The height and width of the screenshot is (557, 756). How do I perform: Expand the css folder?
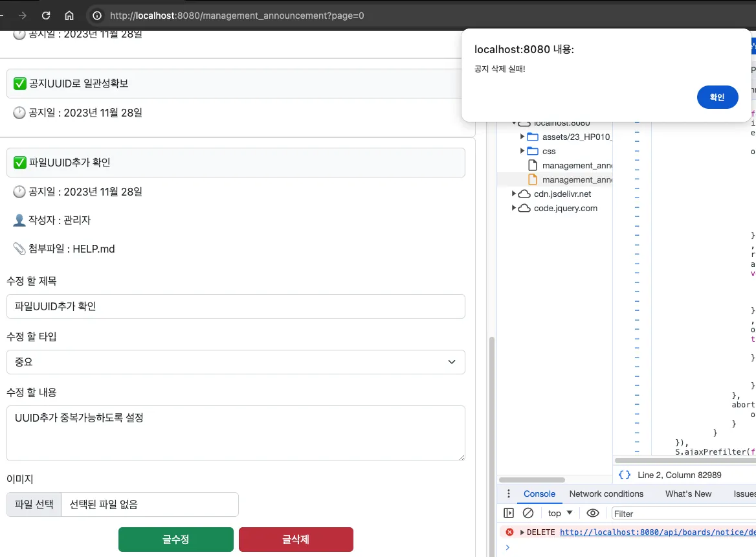(522, 151)
